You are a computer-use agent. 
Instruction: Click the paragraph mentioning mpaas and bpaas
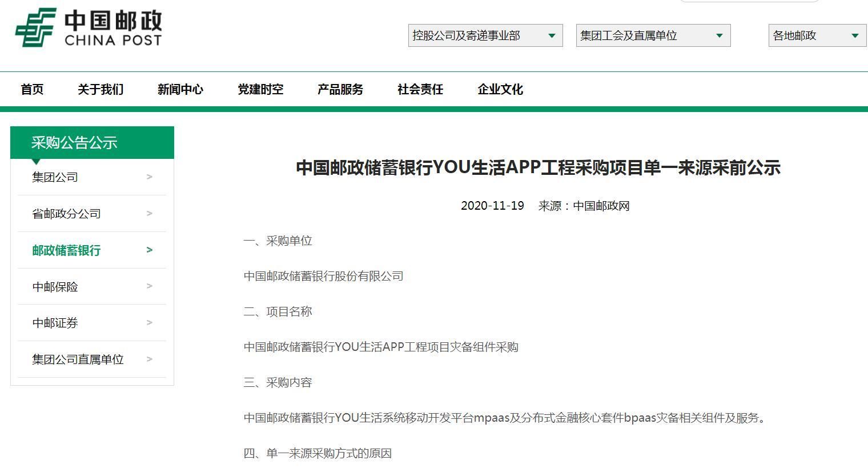504,418
